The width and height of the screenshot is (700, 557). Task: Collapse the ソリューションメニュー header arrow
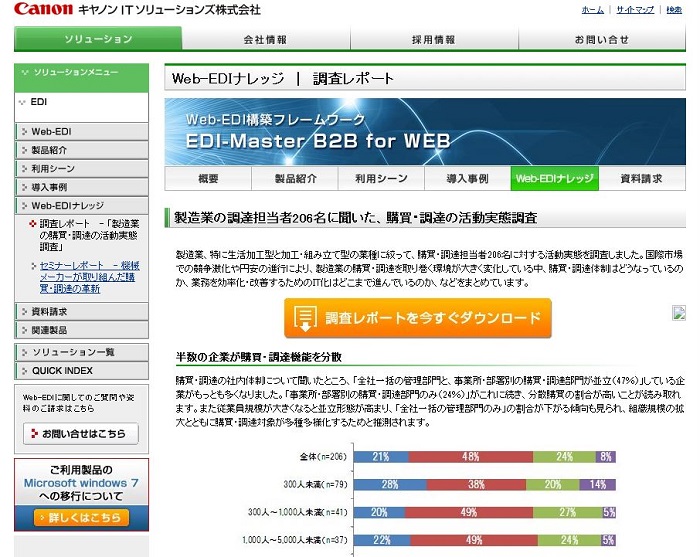25,72
